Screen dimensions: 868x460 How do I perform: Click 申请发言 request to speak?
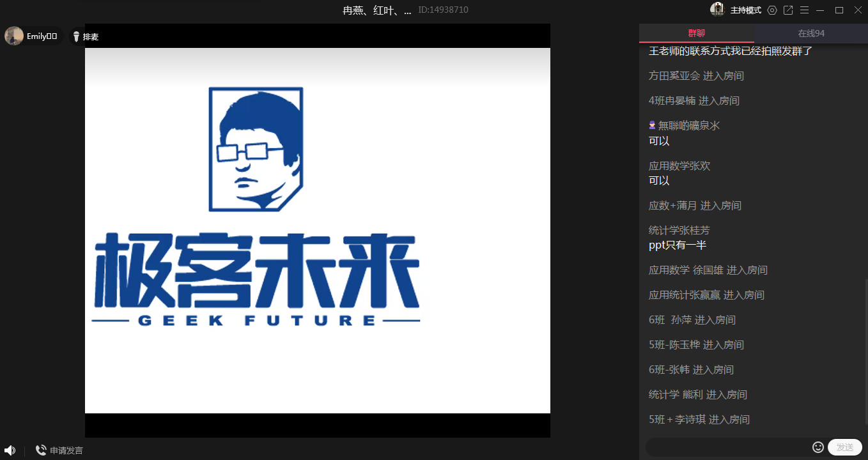(x=59, y=450)
